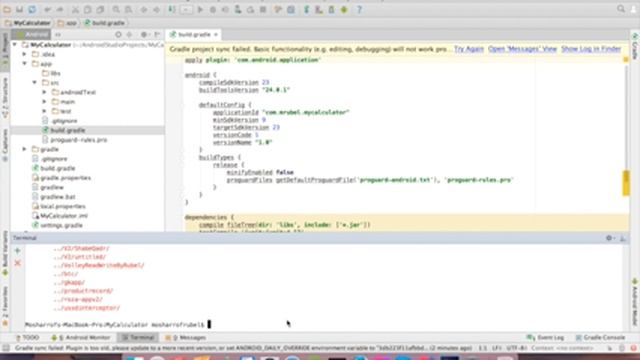Close the build.gradle editor tab
Viewport: 640px width, 360px height.
[x=216, y=35]
